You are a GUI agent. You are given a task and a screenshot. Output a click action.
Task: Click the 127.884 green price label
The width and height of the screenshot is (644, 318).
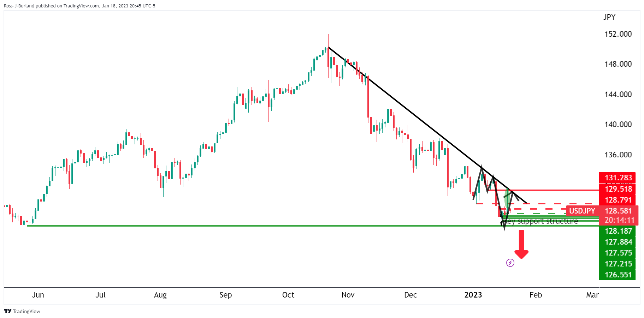pos(618,242)
